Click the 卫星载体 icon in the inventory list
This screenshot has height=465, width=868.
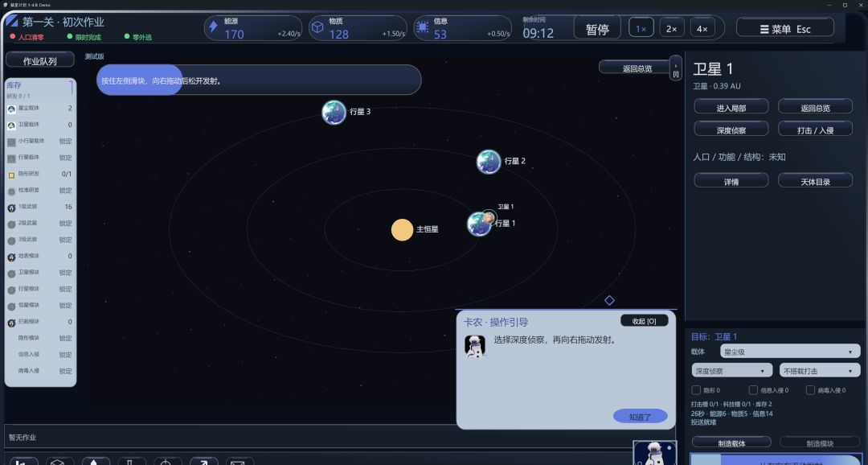(11, 126)
